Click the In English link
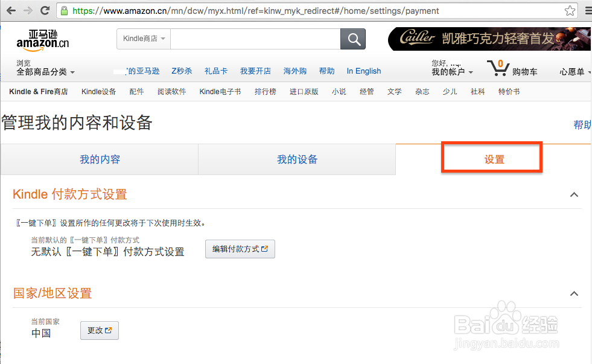592x364 pixels. (363, 71)
